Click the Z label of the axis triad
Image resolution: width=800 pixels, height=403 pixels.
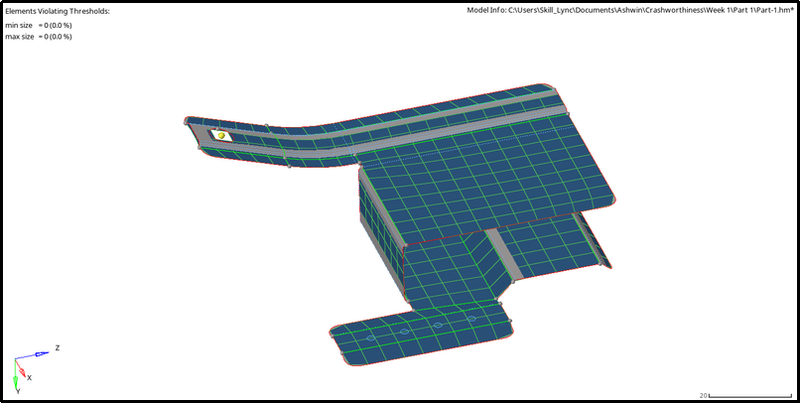coord(57,348)
